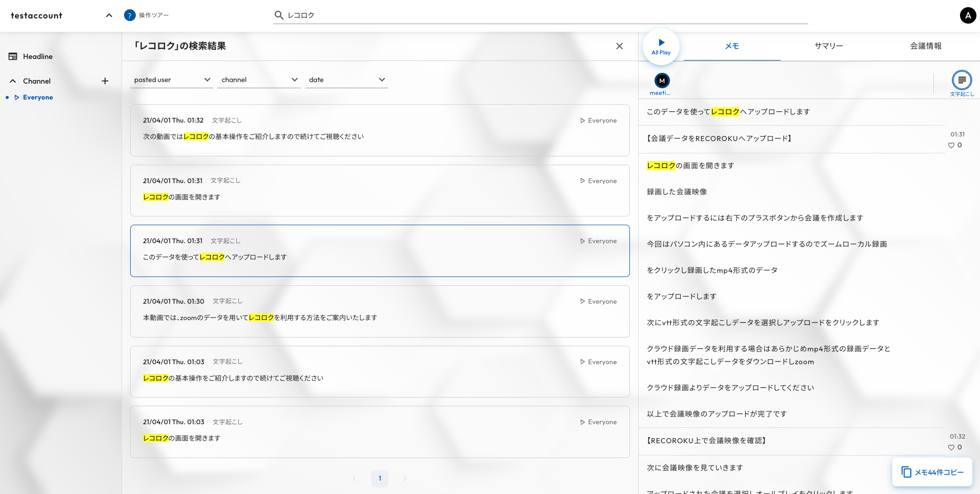Viewport: 980px width, 494px height.
Task: Click the All Play button
Action: [x=661, y=47]
